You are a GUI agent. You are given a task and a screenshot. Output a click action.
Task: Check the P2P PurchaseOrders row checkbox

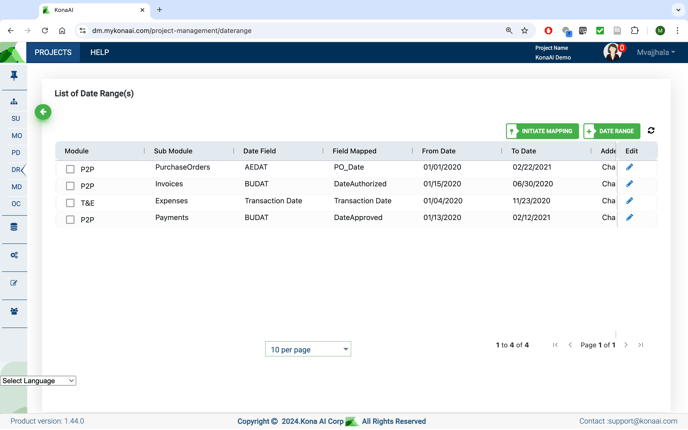tap(70, 169)
